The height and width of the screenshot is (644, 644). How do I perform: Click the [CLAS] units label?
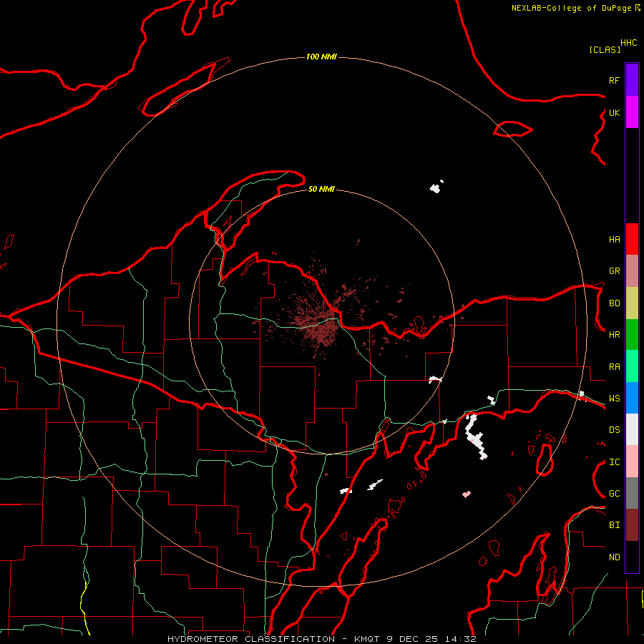click(x=605, y=49)
